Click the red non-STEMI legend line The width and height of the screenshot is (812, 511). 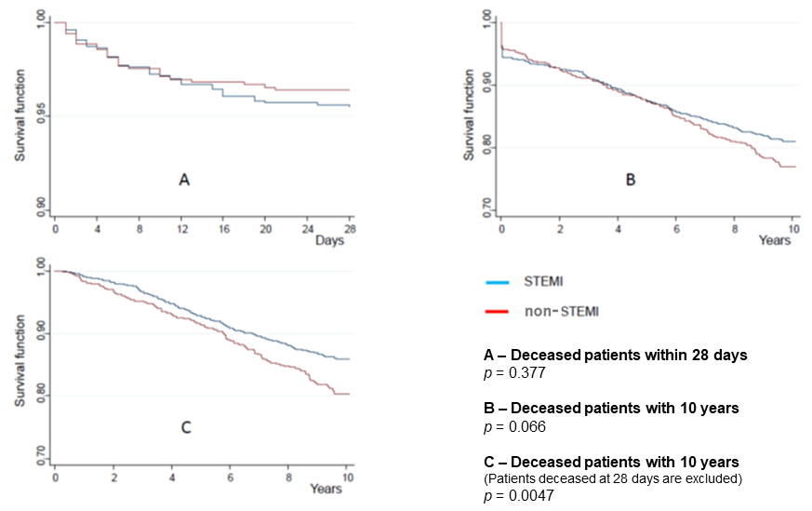tap(497, 311)
